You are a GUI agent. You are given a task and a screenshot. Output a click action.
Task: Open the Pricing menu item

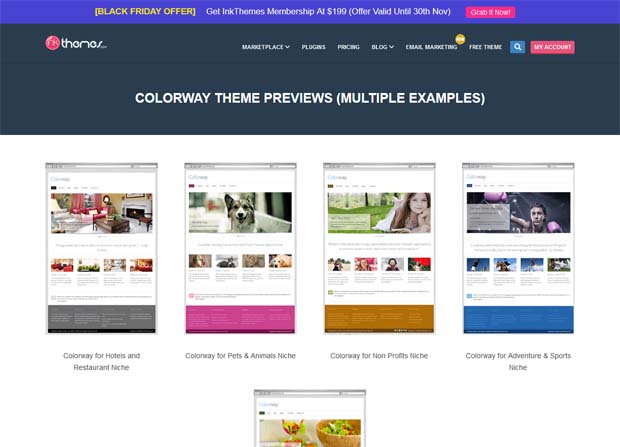pos(348,47)
